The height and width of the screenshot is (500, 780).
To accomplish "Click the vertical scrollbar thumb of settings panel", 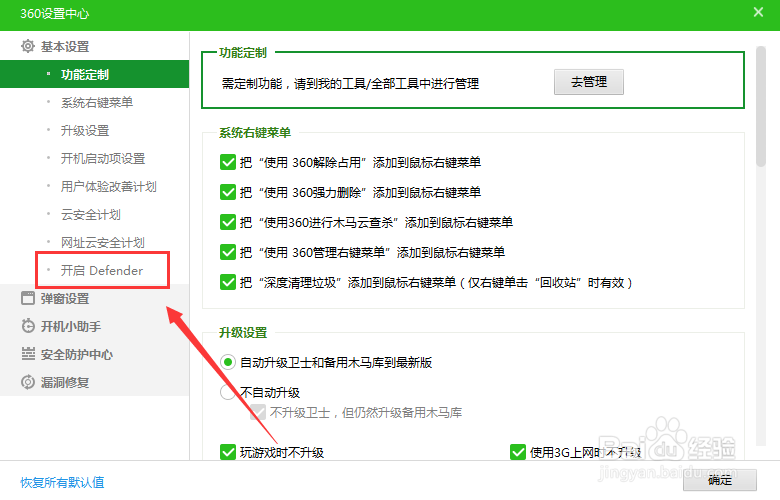I will pyautogui.click(x=761, y=106).
